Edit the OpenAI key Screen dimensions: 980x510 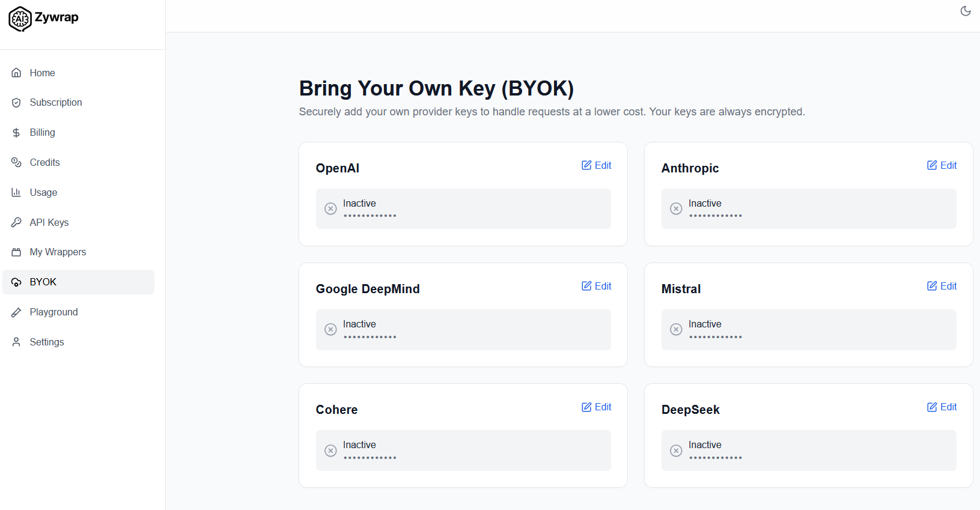pyautogui.click(x=596, y=165)
